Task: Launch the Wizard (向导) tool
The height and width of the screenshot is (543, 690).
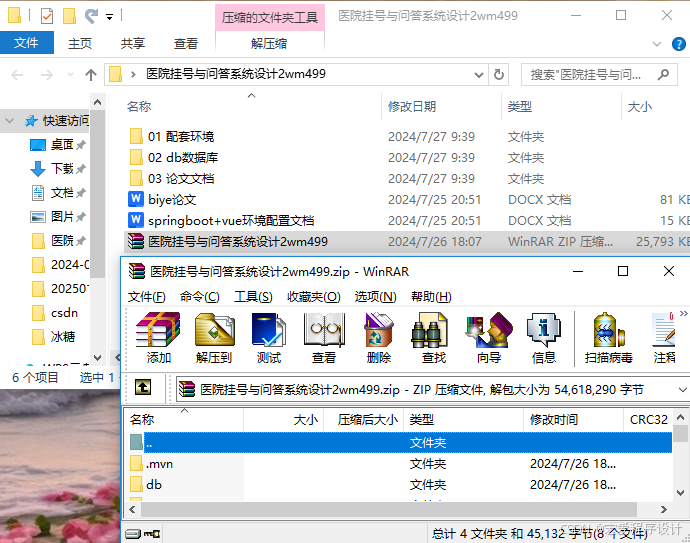Action: (489, 338)
